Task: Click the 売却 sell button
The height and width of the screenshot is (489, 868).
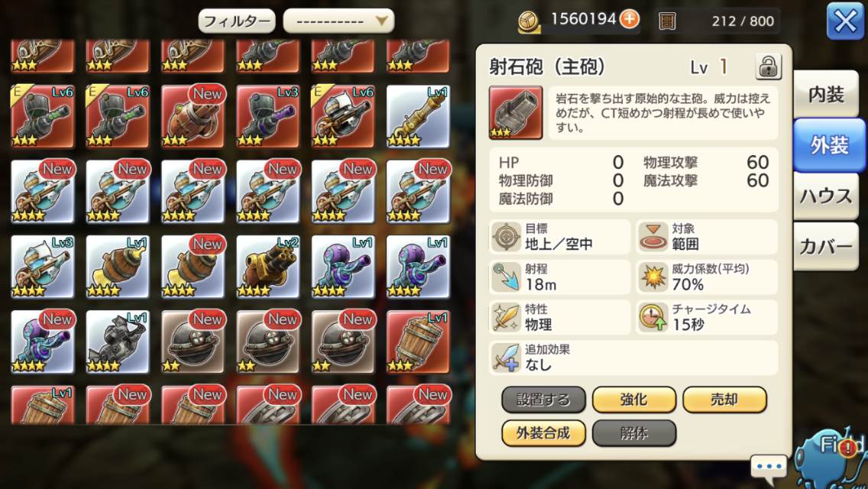Action: pyautogui.click(x=724, y=400)
